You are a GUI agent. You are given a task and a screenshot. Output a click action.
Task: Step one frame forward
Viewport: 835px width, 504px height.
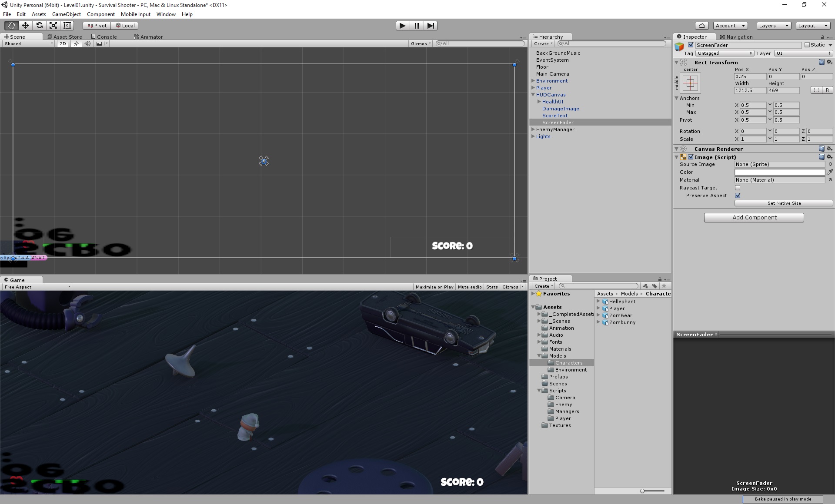tap(431, 26)
